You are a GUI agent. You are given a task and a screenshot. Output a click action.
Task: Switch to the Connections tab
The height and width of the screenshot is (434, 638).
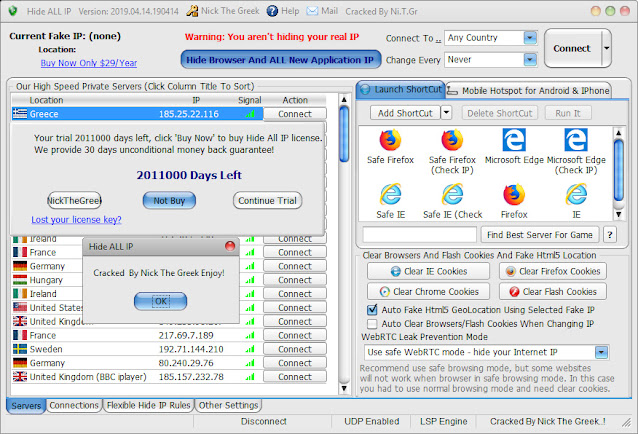74,405
